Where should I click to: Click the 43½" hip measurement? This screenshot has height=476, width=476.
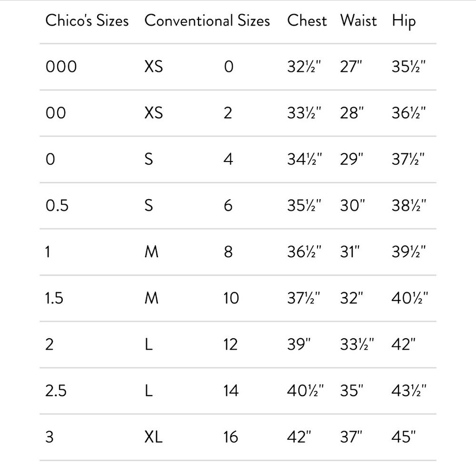point(408,391)
